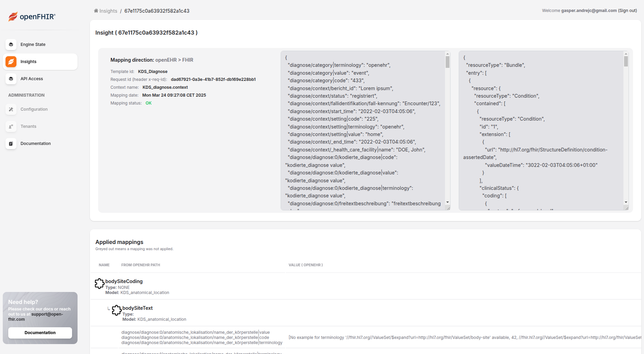Click the API Access cube icon
This screenshot has width=644, height=354.
point(11,79)
